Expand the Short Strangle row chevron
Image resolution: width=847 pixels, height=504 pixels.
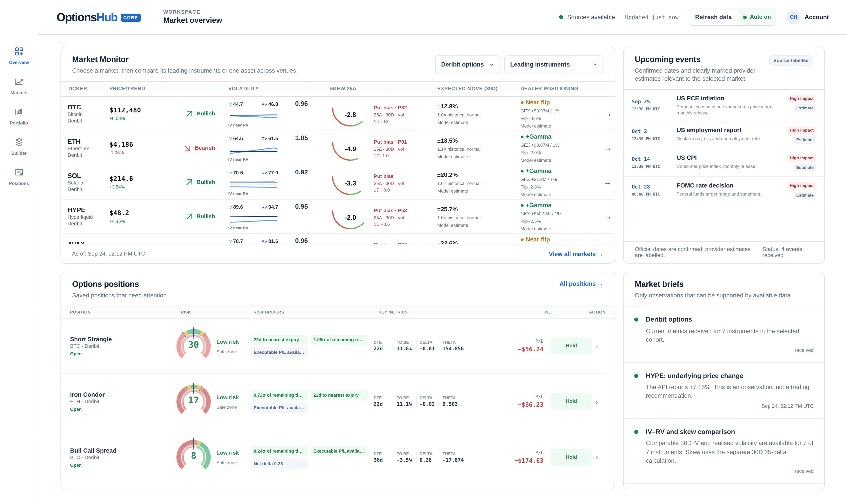[597, 347]
